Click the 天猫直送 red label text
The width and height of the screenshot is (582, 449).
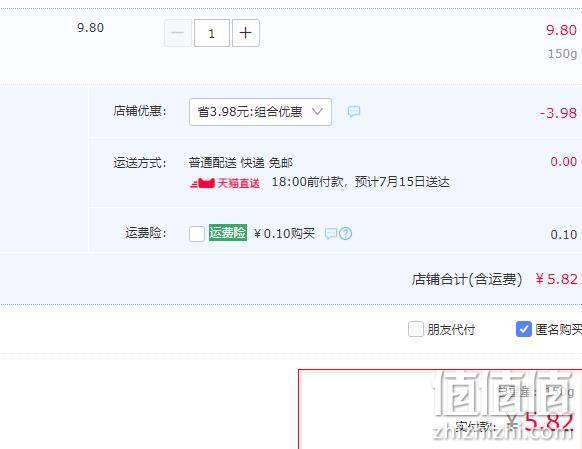[238, 183]
